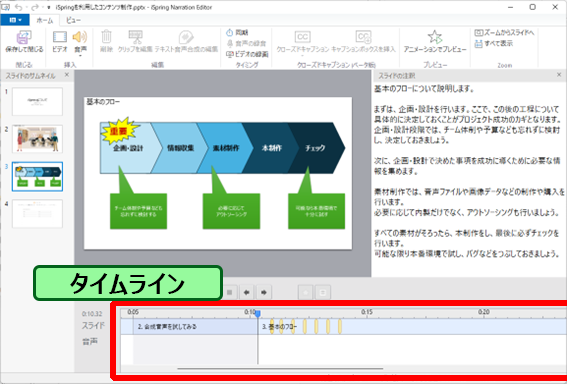Click the 2. 合成音声を試してみる slide clip
Image resolution: width=567 pixels, height=384 pixels.
[x=195, y=327]
